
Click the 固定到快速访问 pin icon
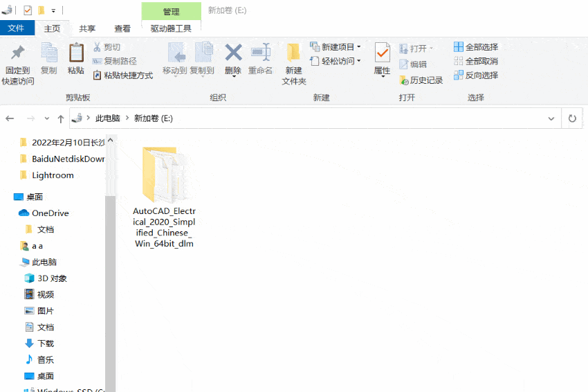(x=18, y=54)
